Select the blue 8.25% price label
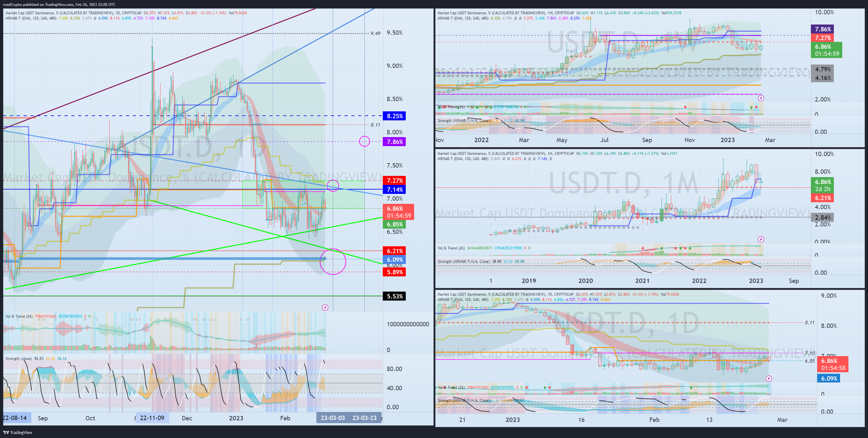The height and width of the screenshot is (438, 868). point(395,116)
